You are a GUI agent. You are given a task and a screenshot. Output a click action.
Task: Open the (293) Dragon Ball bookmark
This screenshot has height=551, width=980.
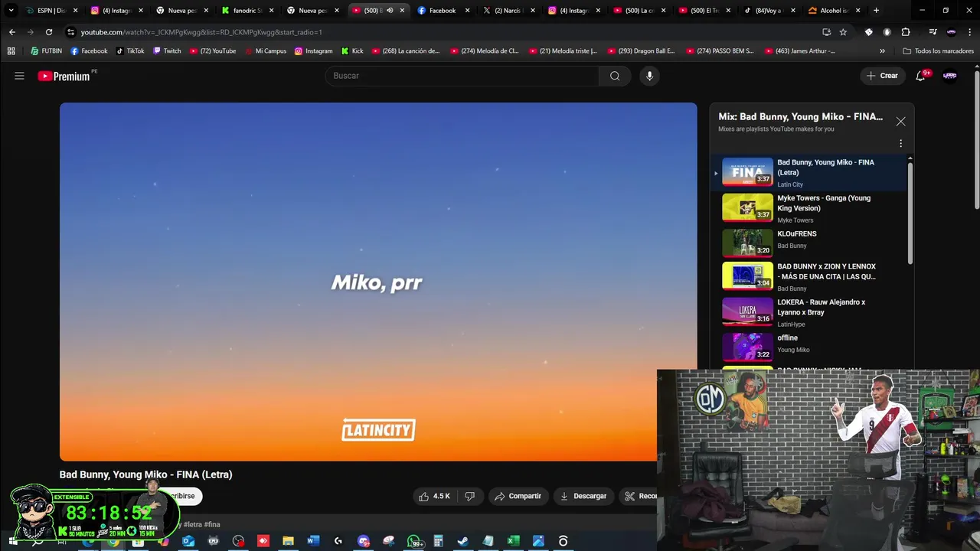pyautogui.click(x=642, y=51)
